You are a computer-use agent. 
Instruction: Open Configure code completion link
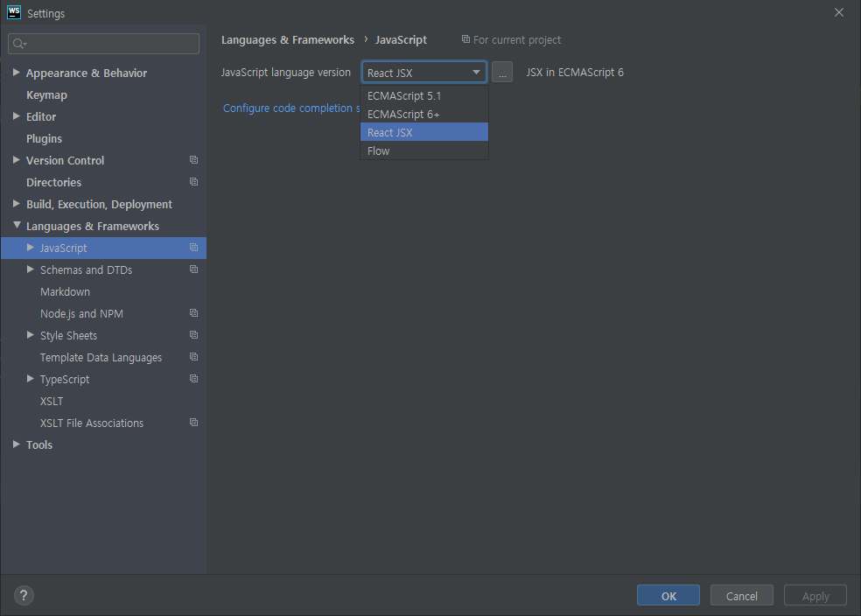click(x=291, y=108)
